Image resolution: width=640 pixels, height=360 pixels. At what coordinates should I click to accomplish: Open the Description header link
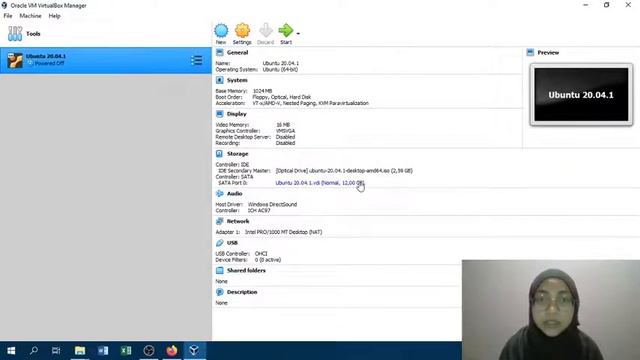[x=242, y=292]
